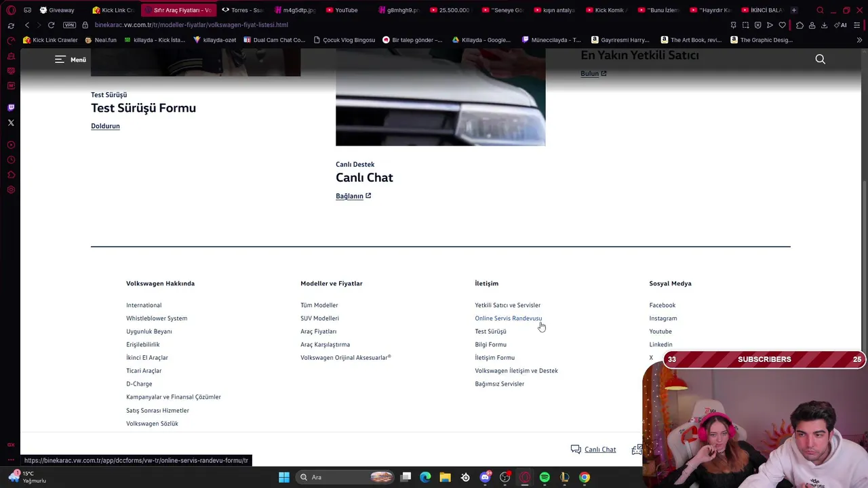Open X from the Opera sidebar
Screen dimensions: 868x488
click(x=11, y=123)
